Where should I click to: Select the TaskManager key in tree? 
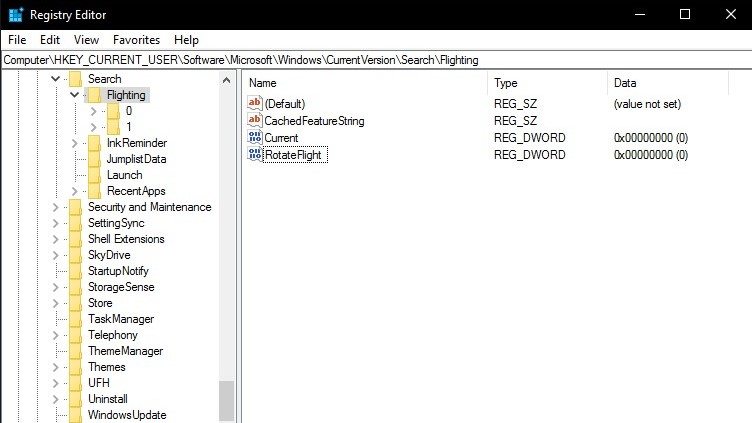pos(120,319)
